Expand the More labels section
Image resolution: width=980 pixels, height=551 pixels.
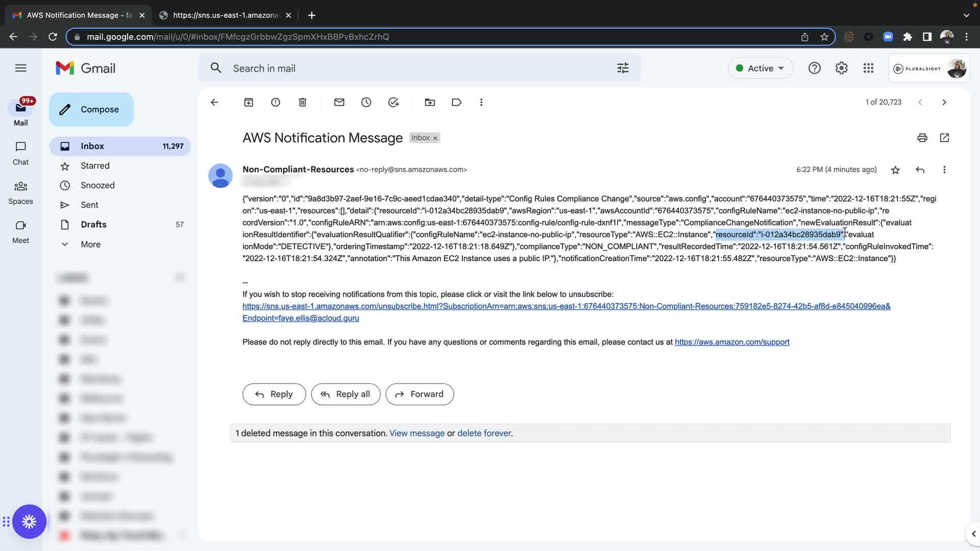(90, 244)
